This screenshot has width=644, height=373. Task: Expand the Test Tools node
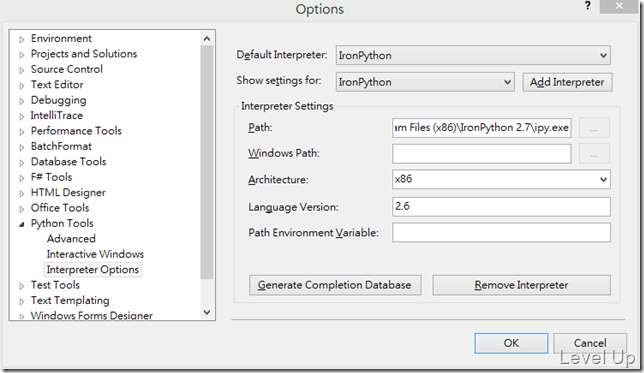[22, 286]
